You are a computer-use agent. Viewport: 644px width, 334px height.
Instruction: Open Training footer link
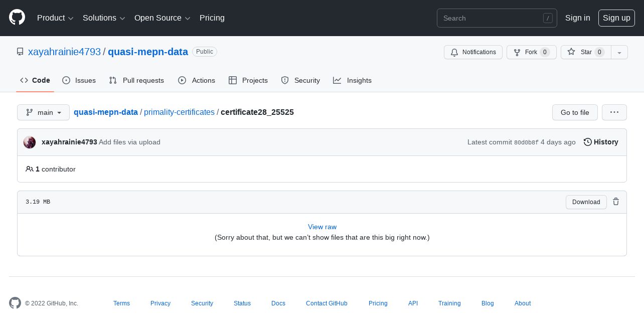(x=449, y=303)
